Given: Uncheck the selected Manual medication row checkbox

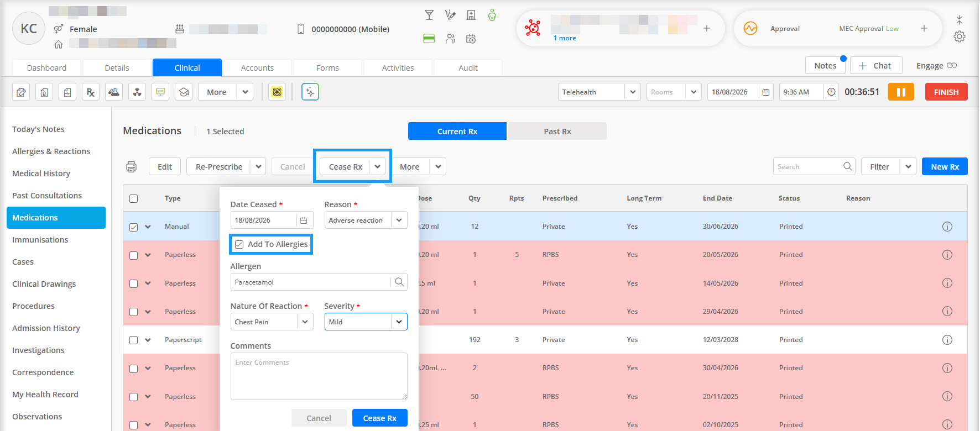Looking at the screenshot, I should coord(133,227).
